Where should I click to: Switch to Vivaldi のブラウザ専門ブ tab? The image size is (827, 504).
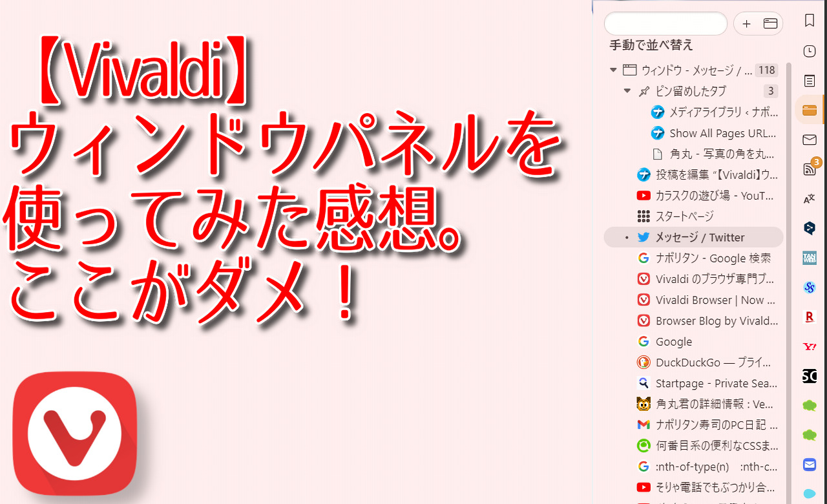click(693, 279)
